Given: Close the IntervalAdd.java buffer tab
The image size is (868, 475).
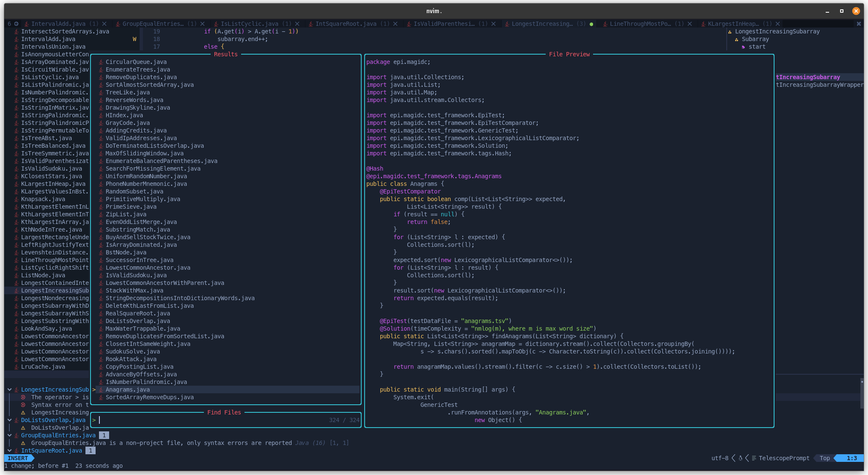Looking at the screenshot, I should pyautogui.click(x=104, y=24).
